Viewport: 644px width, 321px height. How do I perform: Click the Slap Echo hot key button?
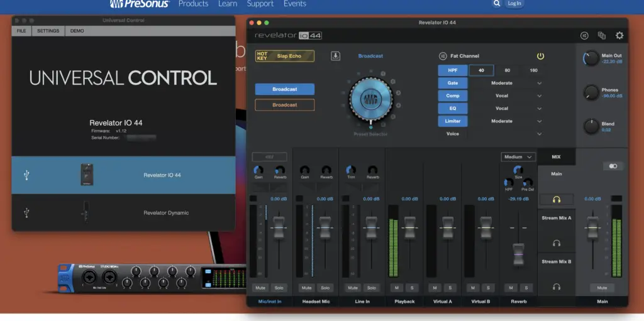click(285, 56)
